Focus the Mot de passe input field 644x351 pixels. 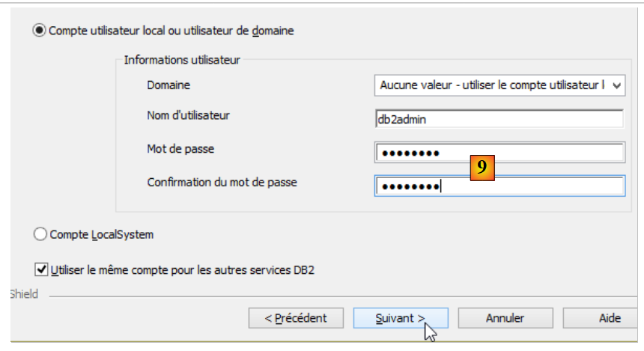click(499, 153)
